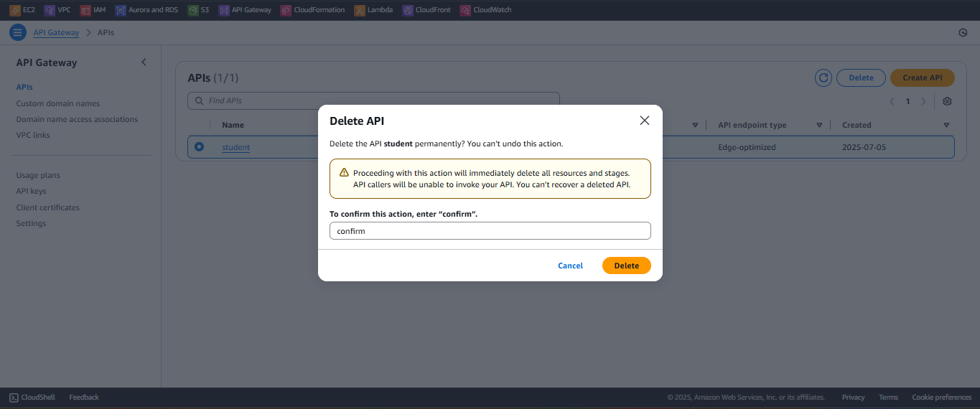Image resolution: width=980 pixels, height=409 pixels.
Task: Open Settings in the sidebar
Action: tap(31, 223)
